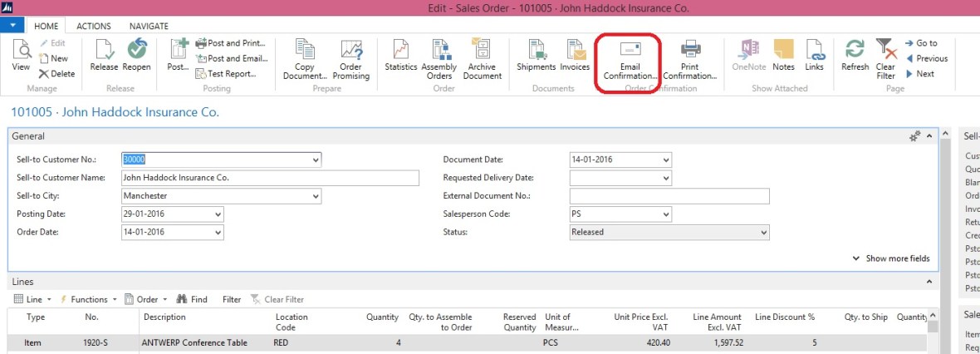Click the View icon in Manage group

coord(21,56)
